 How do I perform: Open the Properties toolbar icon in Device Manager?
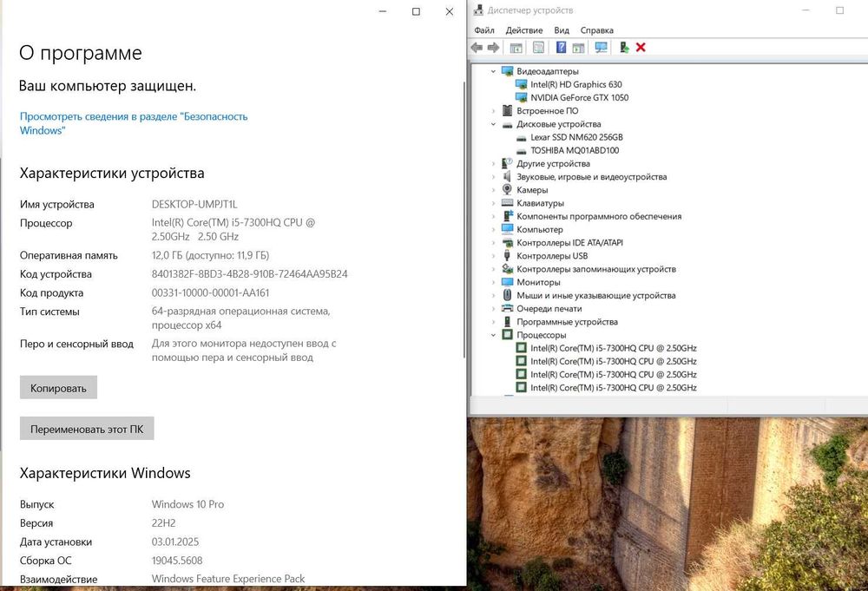pyautogui.click(x=538, y=48)
